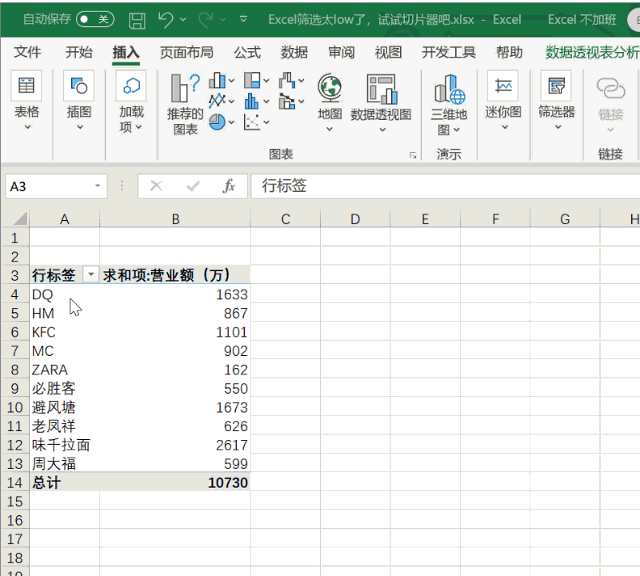
Task: Open the Undo history dropdown
Action: (183, 19)
